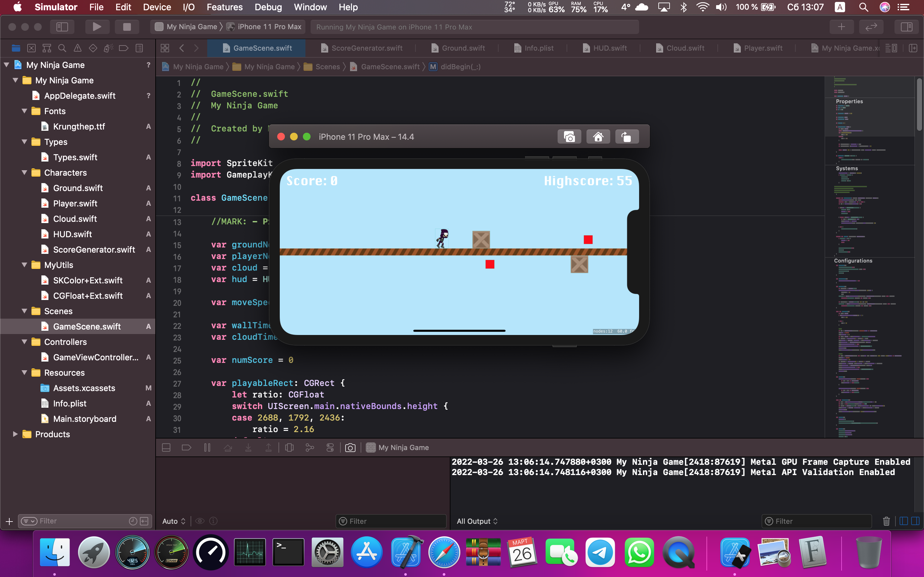This screenshot has width=924, height=577.
Task: Open Environment Overrides switches icon
Action: pyautogui.click(x=330, y=447)
